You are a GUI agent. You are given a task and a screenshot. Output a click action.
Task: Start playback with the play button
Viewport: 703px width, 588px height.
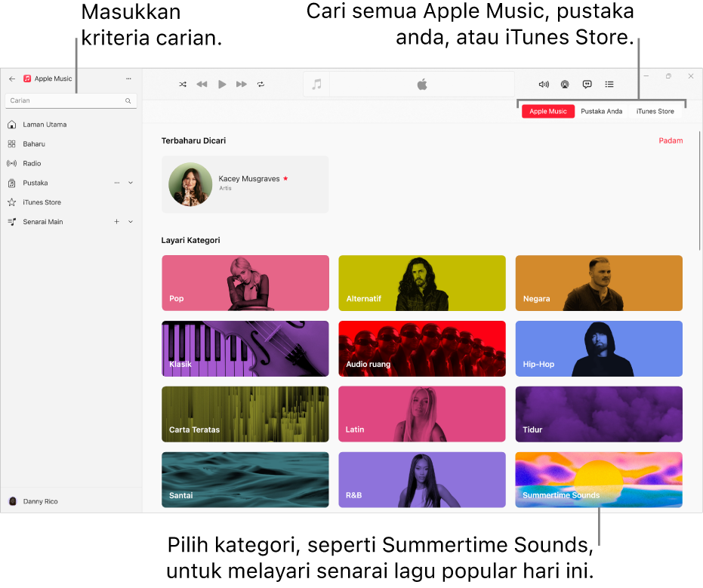[222, 85]
